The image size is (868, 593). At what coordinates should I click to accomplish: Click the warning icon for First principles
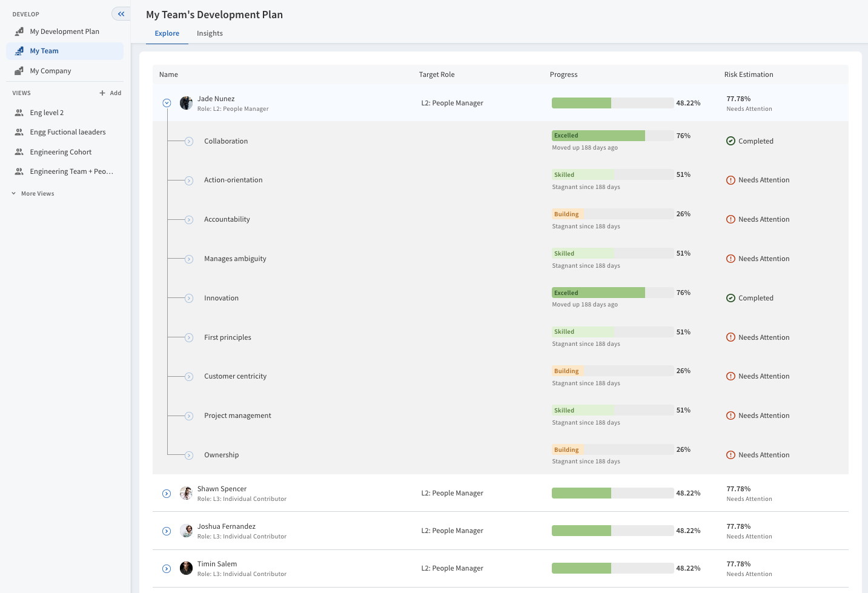point(731,337)
